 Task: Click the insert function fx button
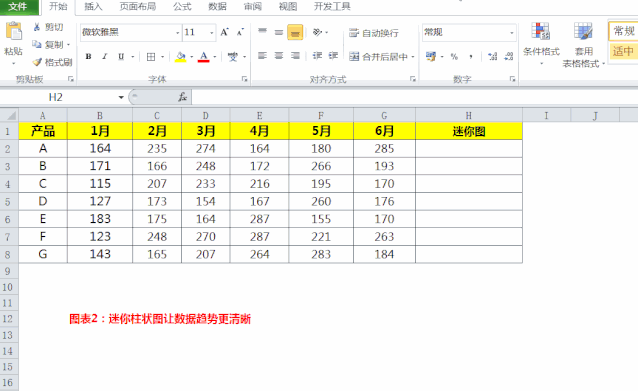click(x=182, y=97)
